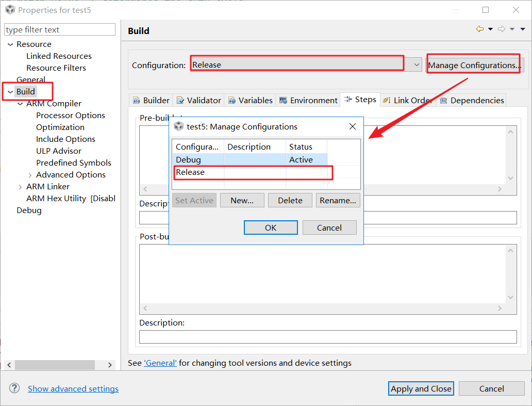Click the forward navigation arrow icon
Image resolution: width=532 pixels, height=406 pixels.
pos(502,29)
